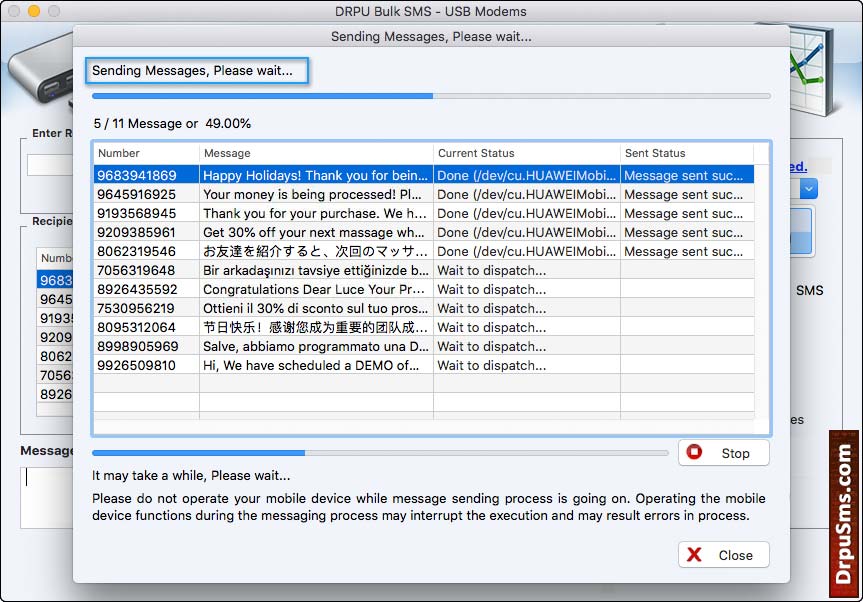Click the overall message sending progress bar
This screenshot has height=602, width=863.
pyautogui.click(x=431, y=96)
